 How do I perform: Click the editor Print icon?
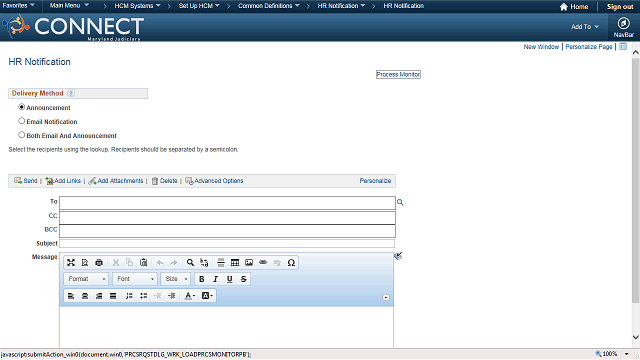point(99,262)
